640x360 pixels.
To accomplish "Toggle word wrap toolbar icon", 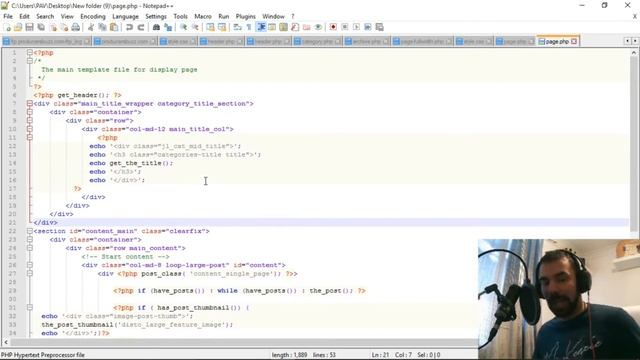I will point(237,27).
